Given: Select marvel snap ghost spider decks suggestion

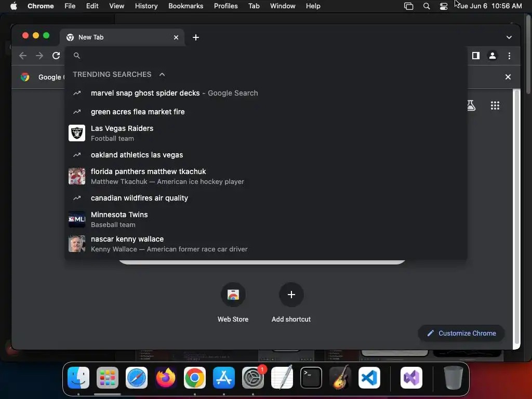Looking at the screenshot, I should (266, 93).
